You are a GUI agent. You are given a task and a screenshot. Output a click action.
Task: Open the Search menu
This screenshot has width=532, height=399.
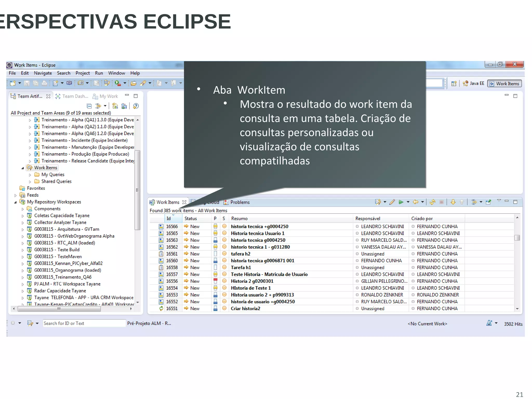click(x=64, y=73)
